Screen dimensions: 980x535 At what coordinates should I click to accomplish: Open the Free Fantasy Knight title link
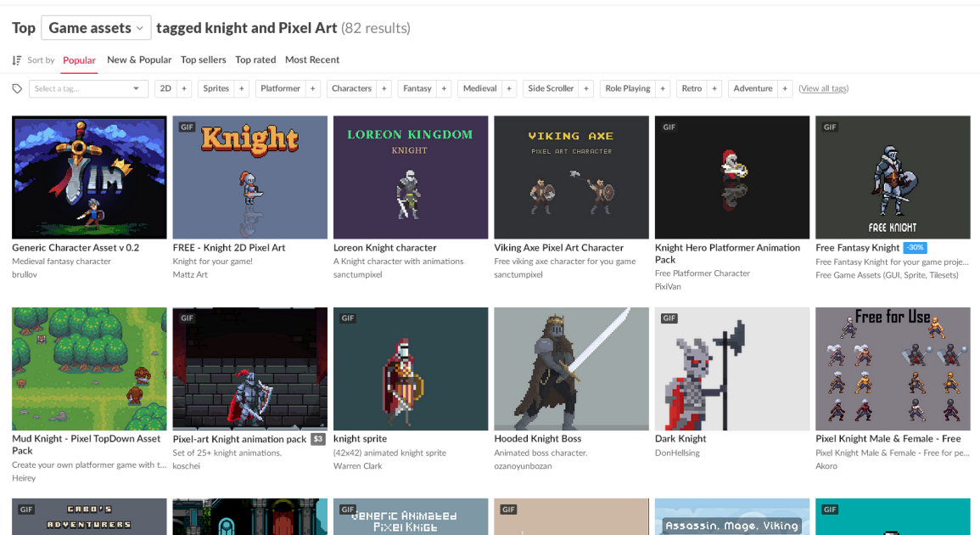(x=858, y=248)
